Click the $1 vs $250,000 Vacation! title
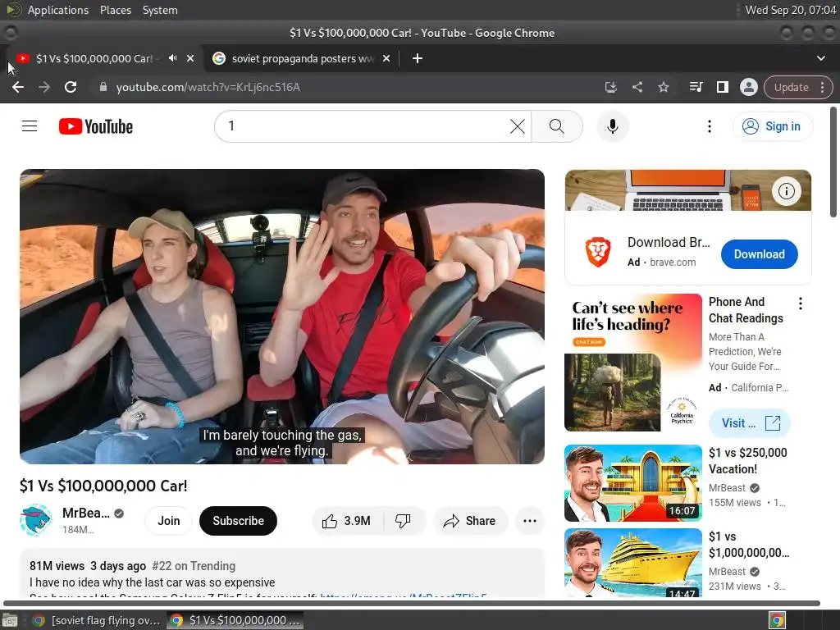Viewport: 840px width, 630px height. pos(748,461)
